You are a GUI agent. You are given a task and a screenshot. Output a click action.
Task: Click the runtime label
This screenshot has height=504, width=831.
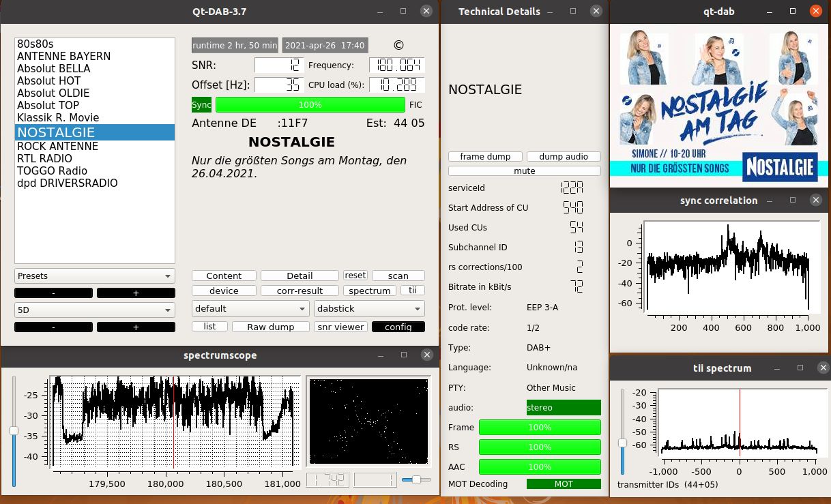tap(235, 46)
